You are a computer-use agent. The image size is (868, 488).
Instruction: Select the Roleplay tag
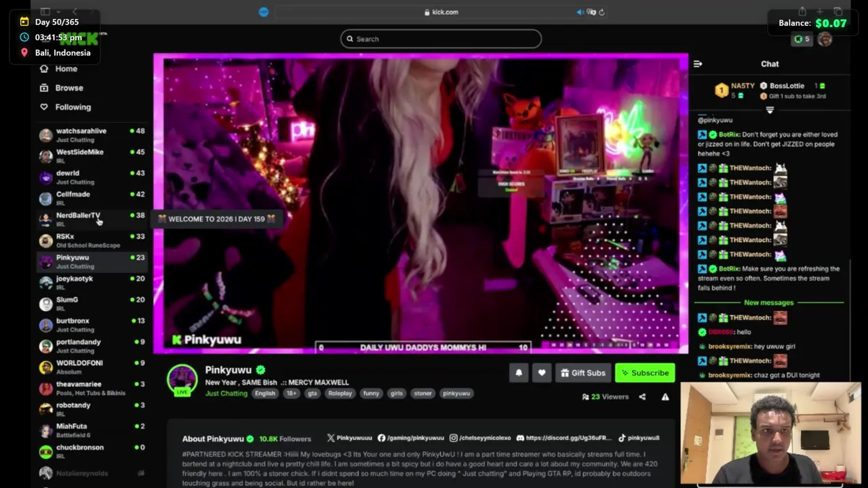pos(340,393)
